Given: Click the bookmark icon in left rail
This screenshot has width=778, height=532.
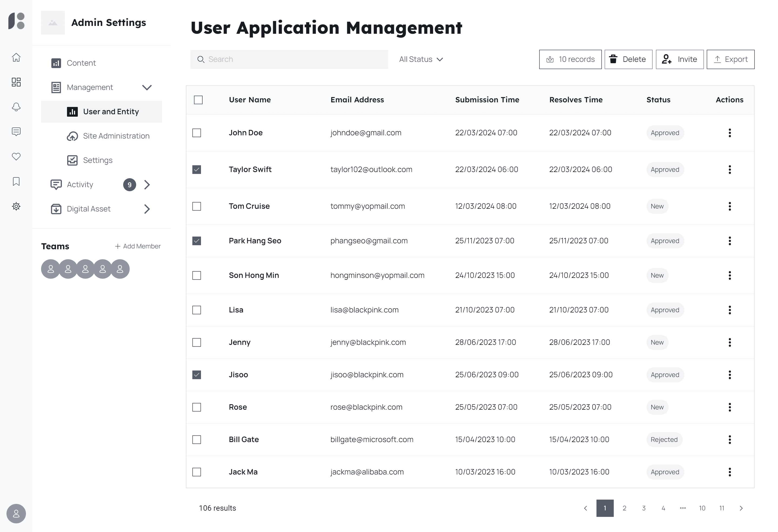Looking at the screenshot, I should (x=16, y=181).
